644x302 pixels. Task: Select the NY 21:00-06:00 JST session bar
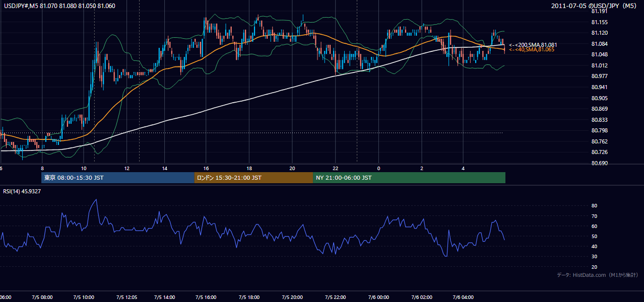click(x=409, y=178)
